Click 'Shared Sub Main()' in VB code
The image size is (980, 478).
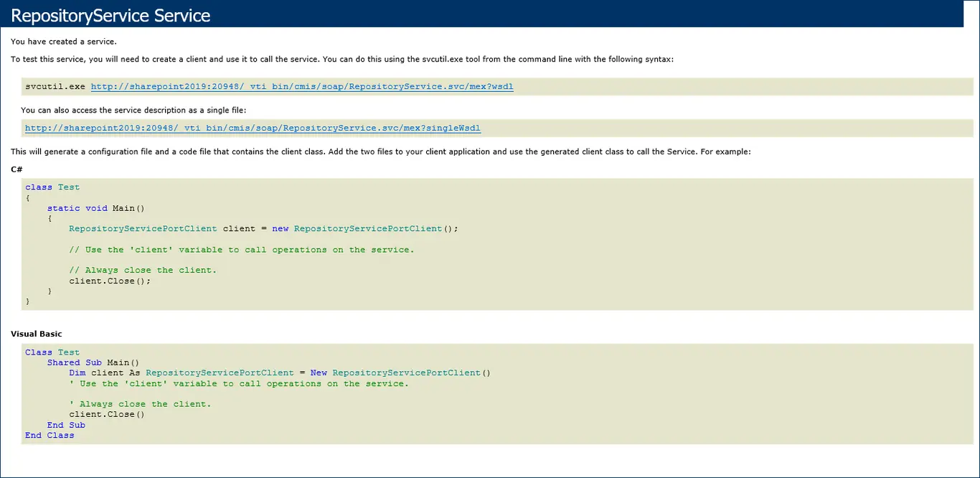pos(93,362)
